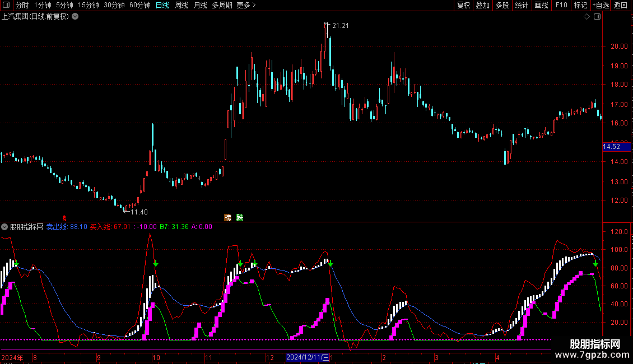
Task: Expand the 更多 periods menu
Action: point(246,5)
